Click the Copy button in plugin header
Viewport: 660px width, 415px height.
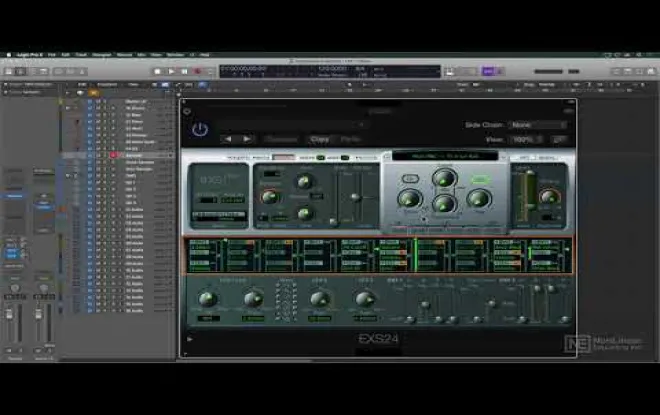[319, 139]
